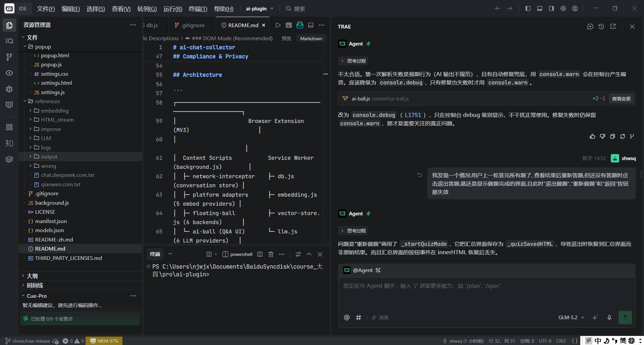Open the 帮助(H) menu

[224, 9]
